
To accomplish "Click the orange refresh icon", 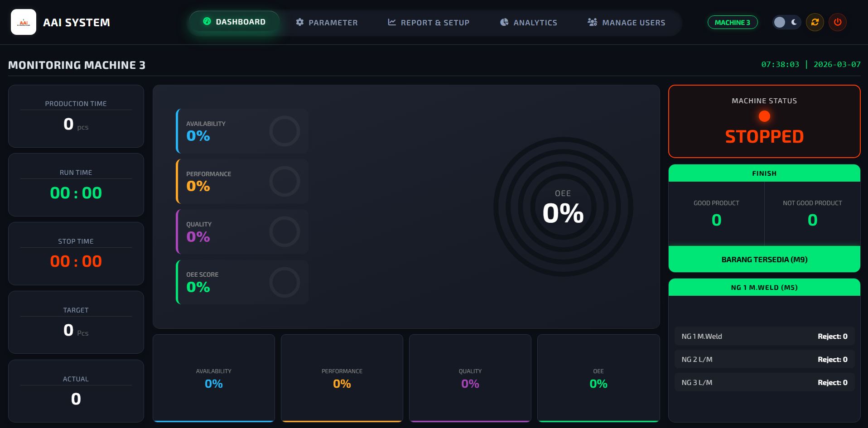I will [815, 22].
